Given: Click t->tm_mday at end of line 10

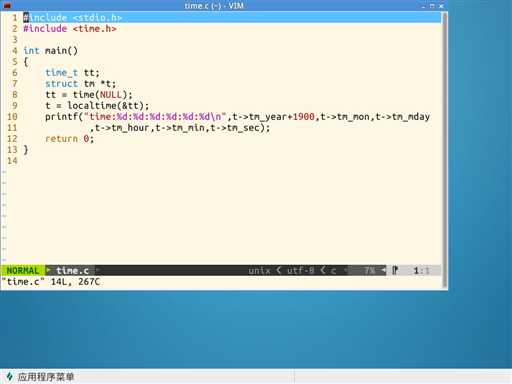Looking at the screenshot, I should click(x=403, y=117).
